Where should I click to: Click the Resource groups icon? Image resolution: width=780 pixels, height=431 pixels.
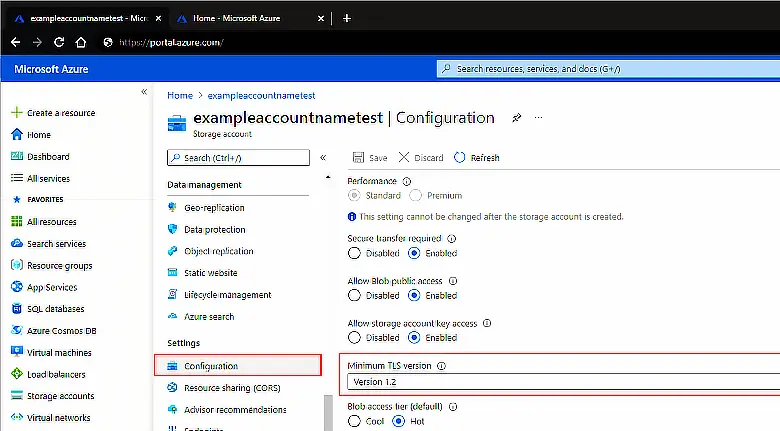click(x=17, y=265)
